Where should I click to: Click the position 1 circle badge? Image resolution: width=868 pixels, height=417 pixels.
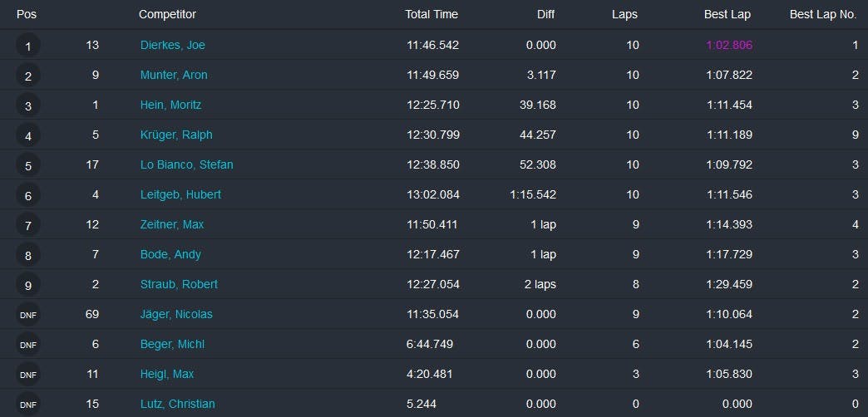pos(27,46)
